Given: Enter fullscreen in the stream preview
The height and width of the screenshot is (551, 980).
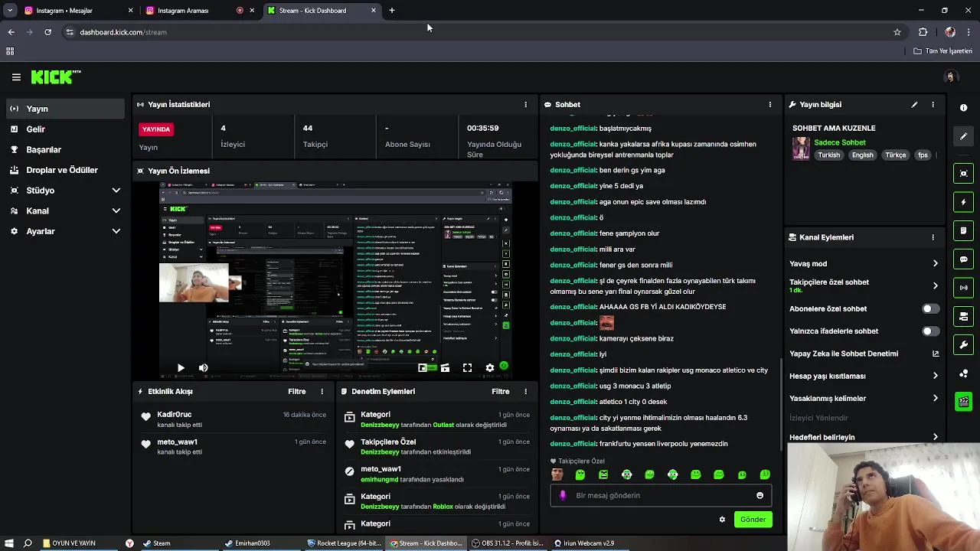Looking at the screenshot, I should 467,368.
